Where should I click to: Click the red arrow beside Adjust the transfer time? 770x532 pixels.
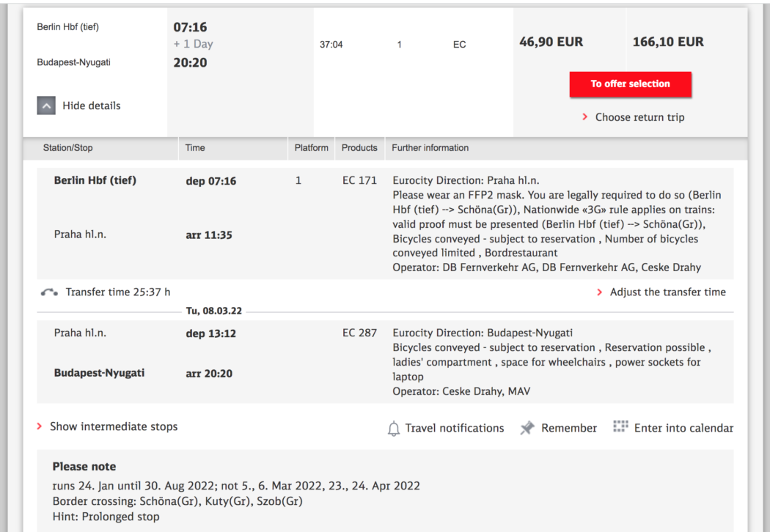[x=600, y=292]
